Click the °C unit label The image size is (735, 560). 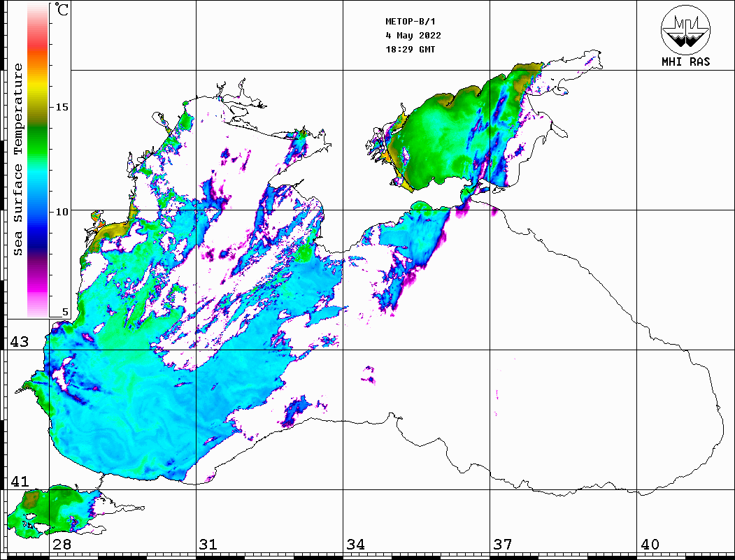click(62, 9)
